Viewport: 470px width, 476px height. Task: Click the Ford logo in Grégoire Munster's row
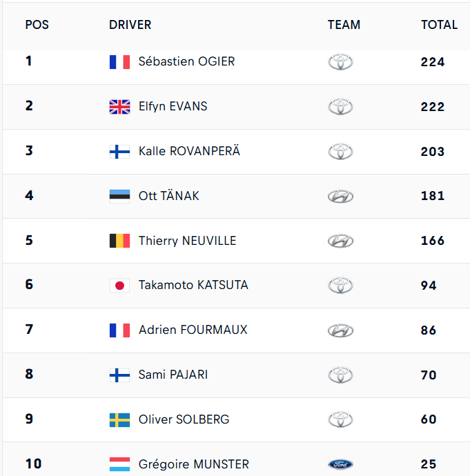(340, 465)
